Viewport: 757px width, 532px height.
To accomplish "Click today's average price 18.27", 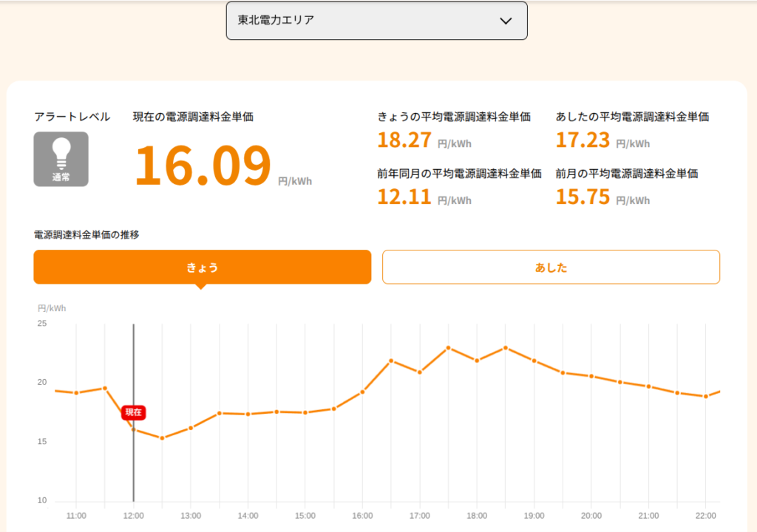I will coord(404,140).
